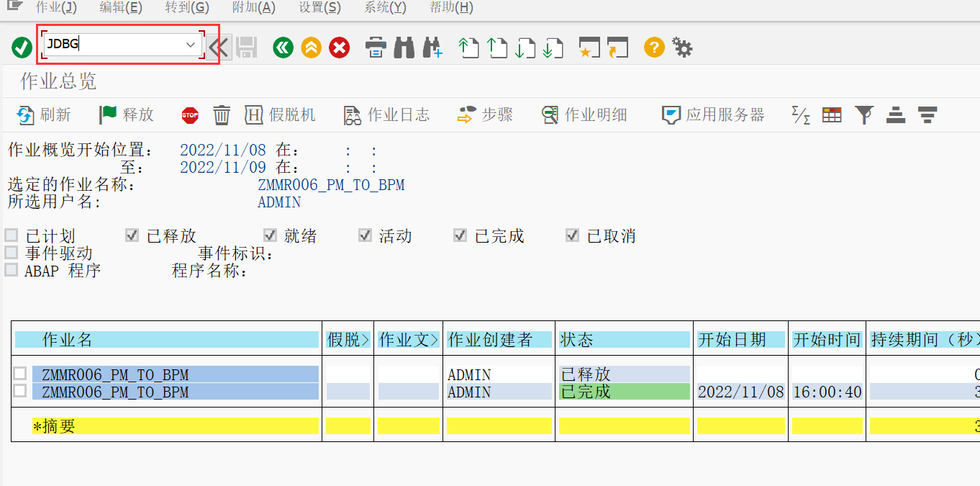This screenshot has width=980, height=486.
Task: Delete the selected job with the trash icon
Action: coord(222,114)
